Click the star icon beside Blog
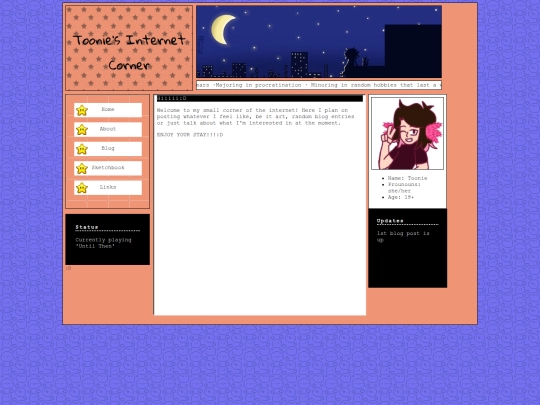This screenshot has height=405, width=540. 82,149
